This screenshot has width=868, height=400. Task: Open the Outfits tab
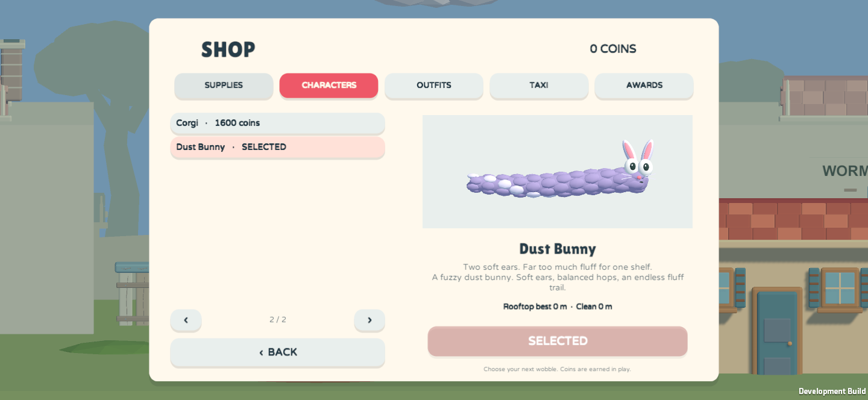434,86
